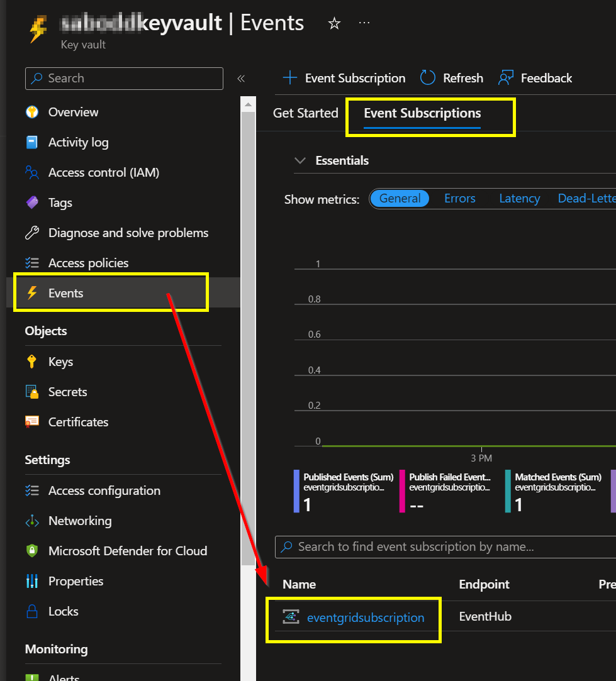
Task: Open the eventgridsubscription details
Action: 365,617
